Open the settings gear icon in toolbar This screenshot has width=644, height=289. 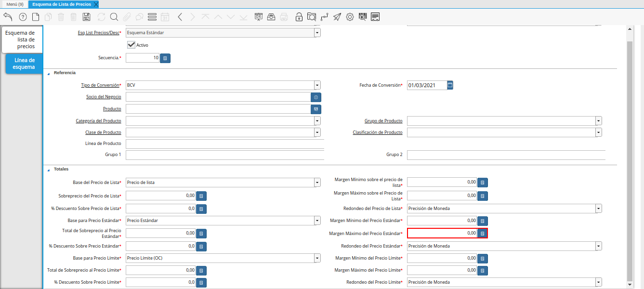coord(350,17)
